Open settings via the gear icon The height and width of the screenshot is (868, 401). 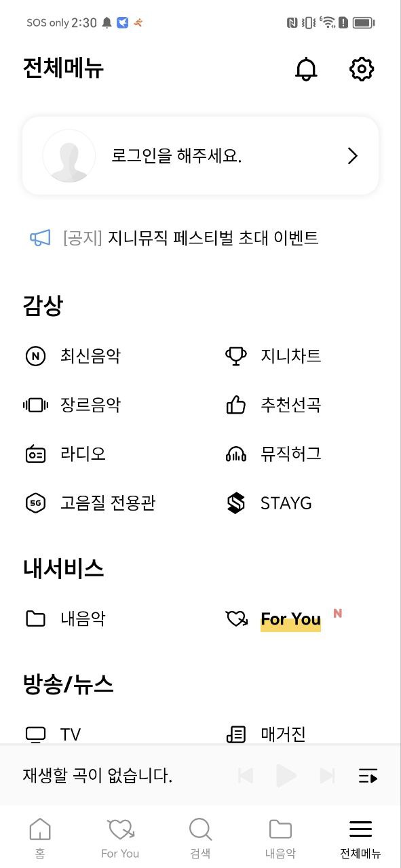[x=362, y=69]
